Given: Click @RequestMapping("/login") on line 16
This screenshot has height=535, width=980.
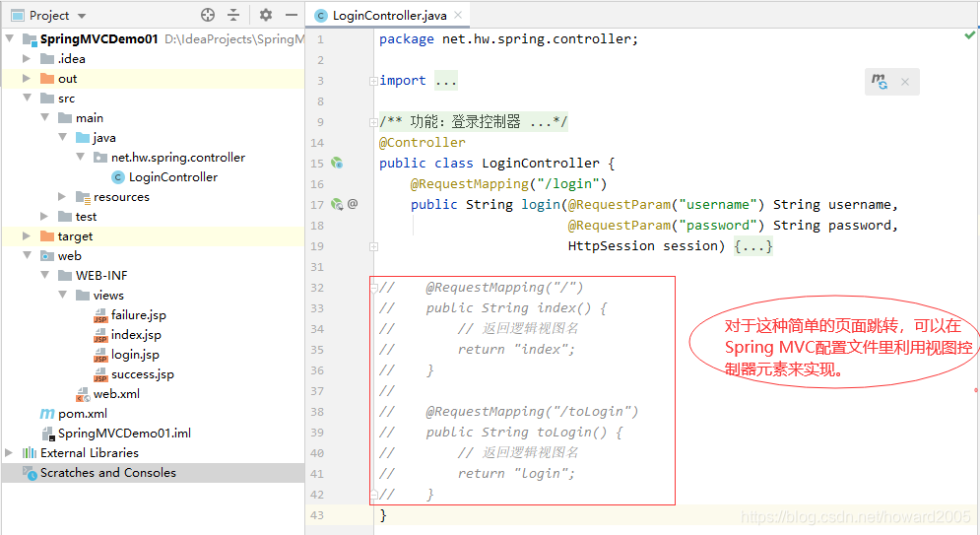Looking at the screenshot, I should (x=509, y=183).
